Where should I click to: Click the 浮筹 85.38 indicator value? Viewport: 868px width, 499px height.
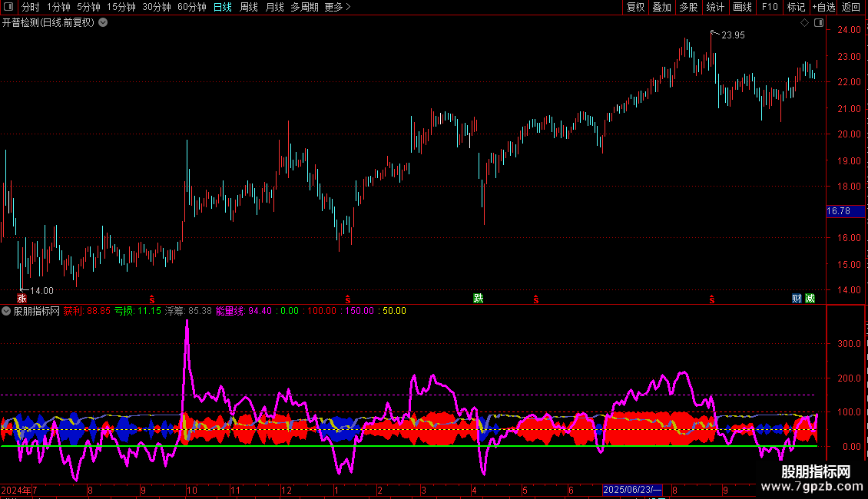coord(188,311)
